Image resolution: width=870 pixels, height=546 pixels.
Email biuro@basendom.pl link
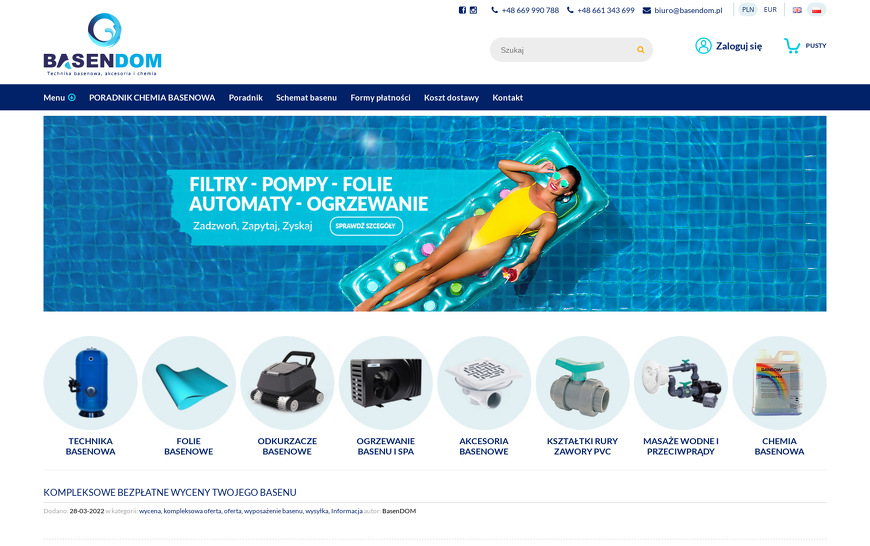[688, 10]
